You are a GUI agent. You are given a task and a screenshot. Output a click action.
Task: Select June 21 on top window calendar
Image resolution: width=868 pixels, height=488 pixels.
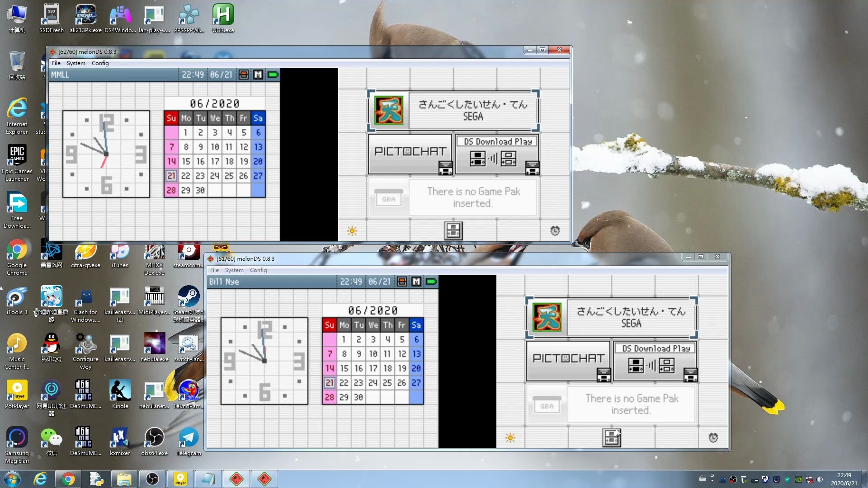tap(171, 175)
